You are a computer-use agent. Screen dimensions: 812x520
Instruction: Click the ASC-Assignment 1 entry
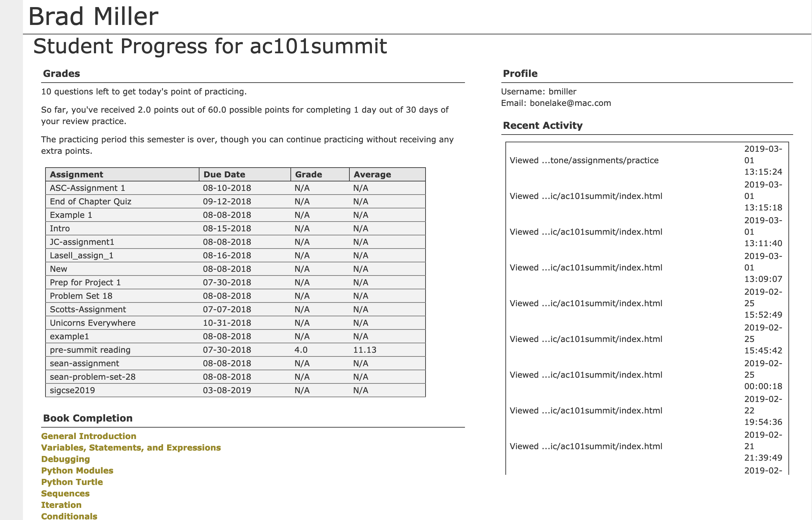[x=87, y=188]
